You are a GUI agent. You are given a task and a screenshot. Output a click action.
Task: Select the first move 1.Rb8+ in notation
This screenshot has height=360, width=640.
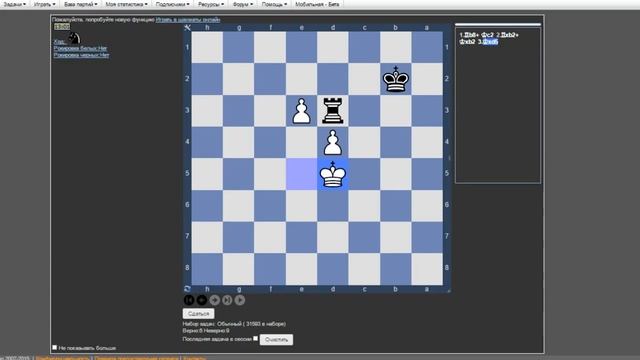469,35
